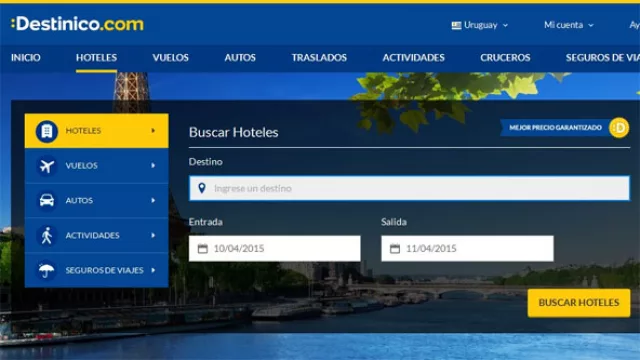Open AUTOS in the top navigation
Screen dimensions: 640x360
240,58
